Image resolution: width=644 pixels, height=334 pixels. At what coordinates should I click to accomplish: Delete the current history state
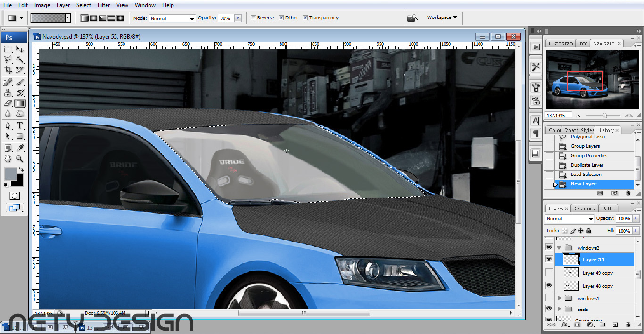[628, 193]
